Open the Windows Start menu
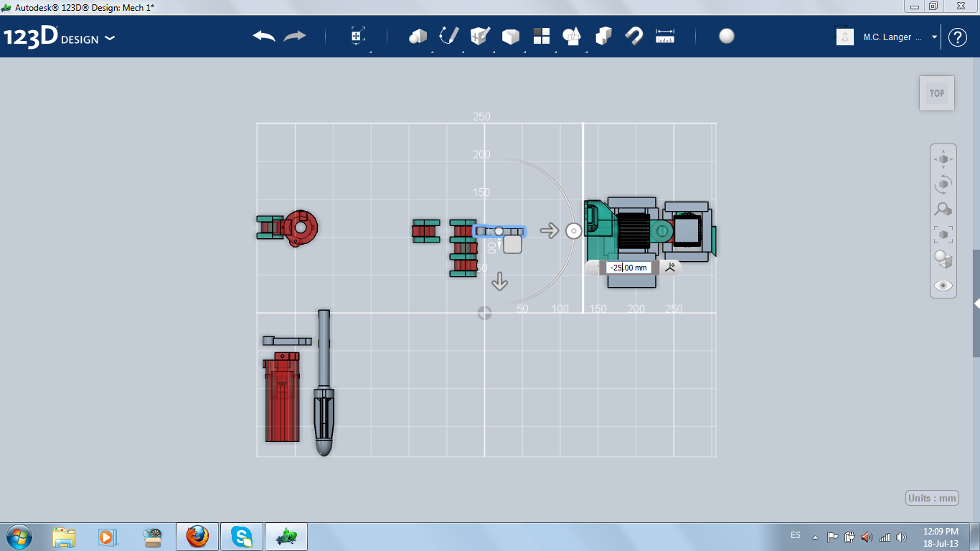The height and width of the screenshot is (551, 980). pos(19,536)
